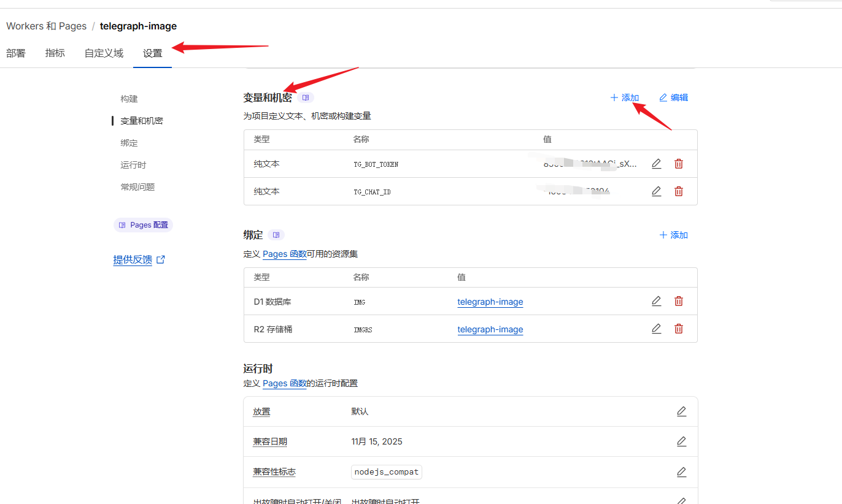Edit the 兼容性标志 setting

681,472
